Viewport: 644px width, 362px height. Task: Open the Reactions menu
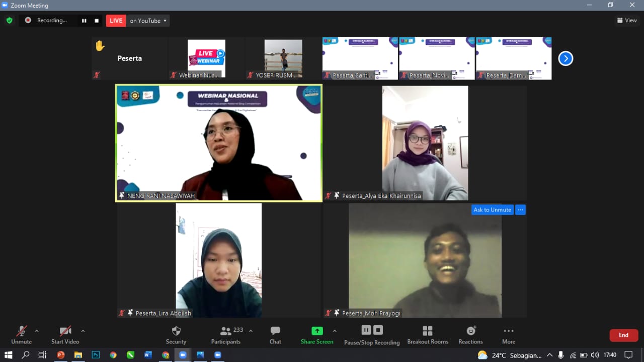(x=470, y=335)
